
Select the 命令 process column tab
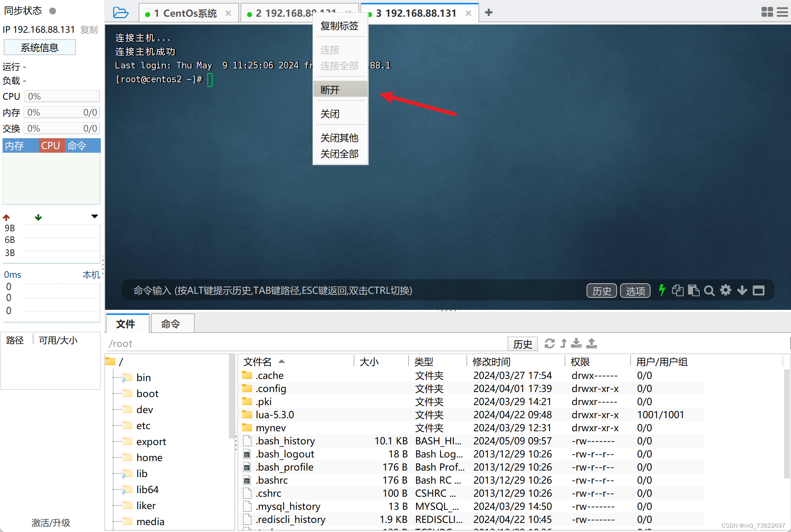pyautogui.click(x=83, y=145)
